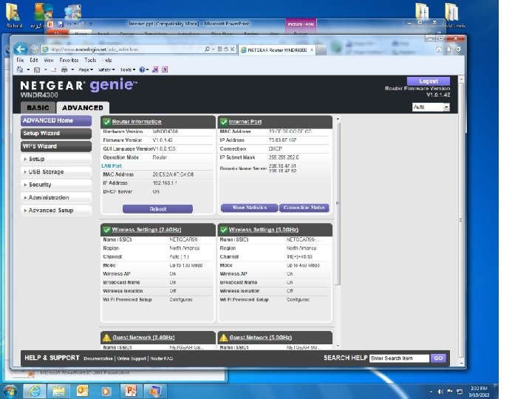Click Guest Network 5.0GHz warning icon

[x=224, y=337]
